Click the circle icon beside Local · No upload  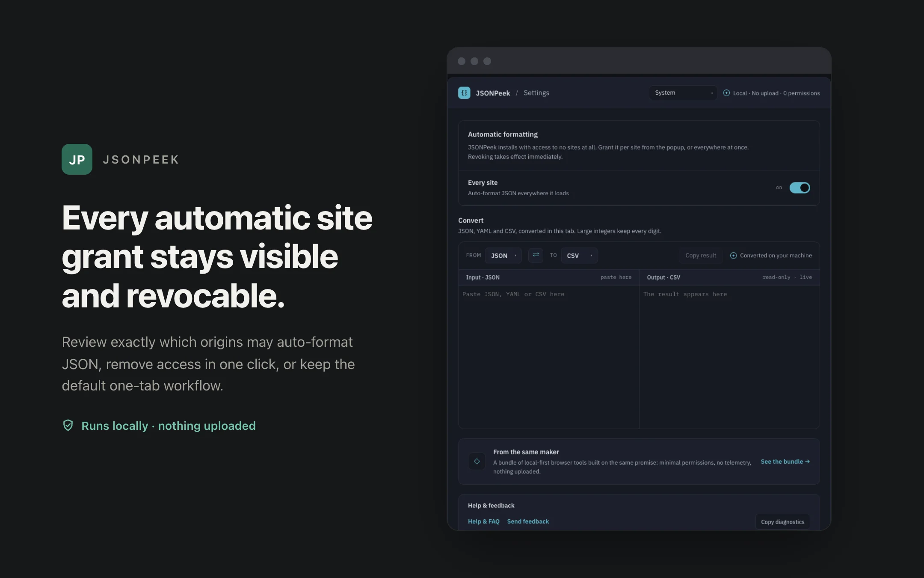pyautogui.click(x=726, y=93)
